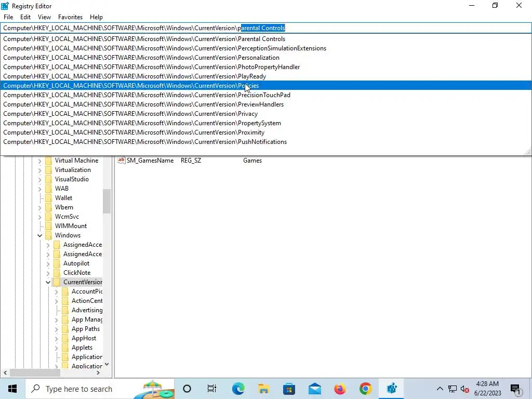The width and height of the screenshot is (532, 399).
Task: Click the network status tray icon
Action: pos(453,389)
